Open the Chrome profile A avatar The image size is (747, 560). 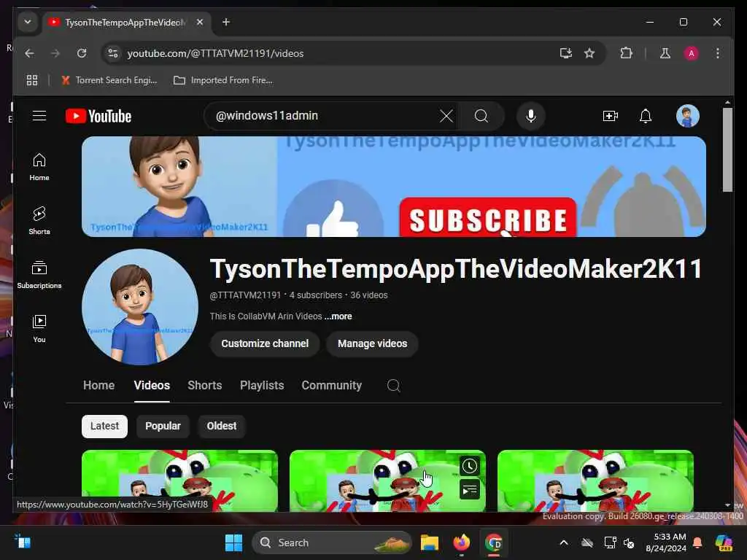(692, 53)
